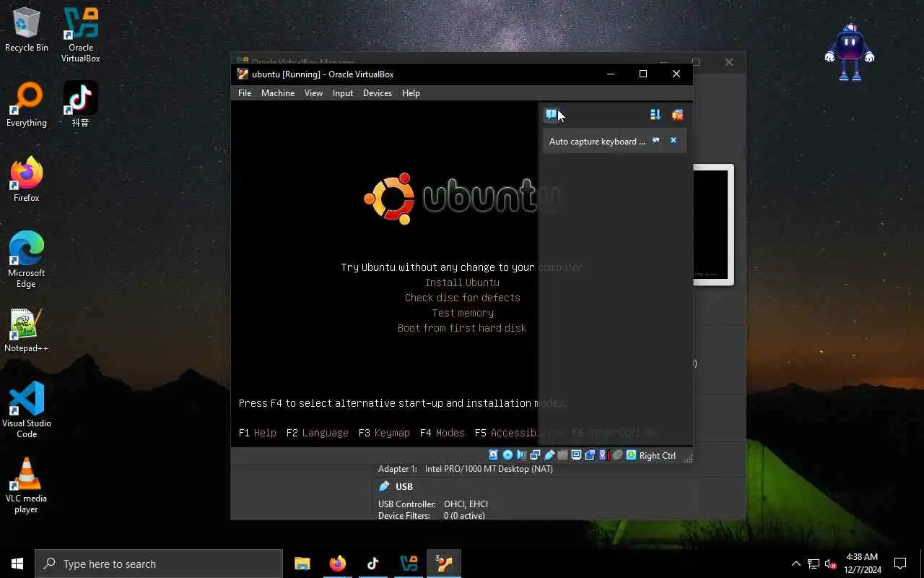
Task: Click the muted volume tray icon
Action: coord(831,564)
